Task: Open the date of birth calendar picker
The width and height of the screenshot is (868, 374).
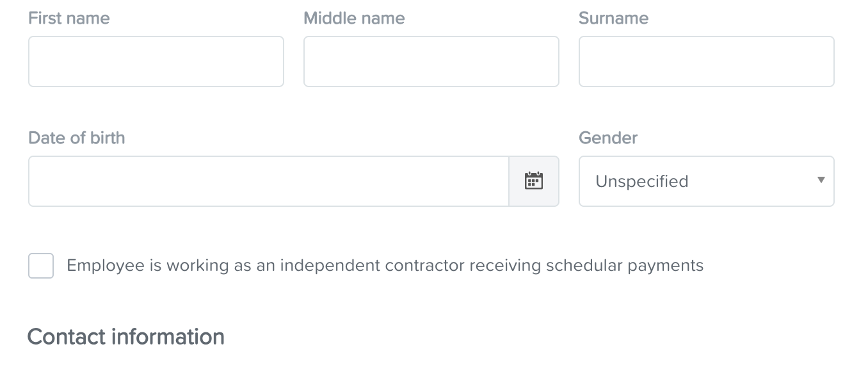Action: pos(534,181)
